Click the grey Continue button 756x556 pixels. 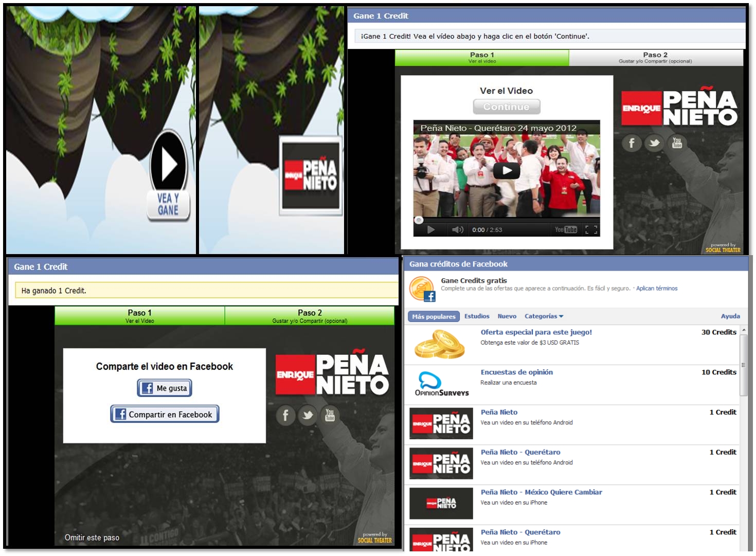[x=507, y=106]
